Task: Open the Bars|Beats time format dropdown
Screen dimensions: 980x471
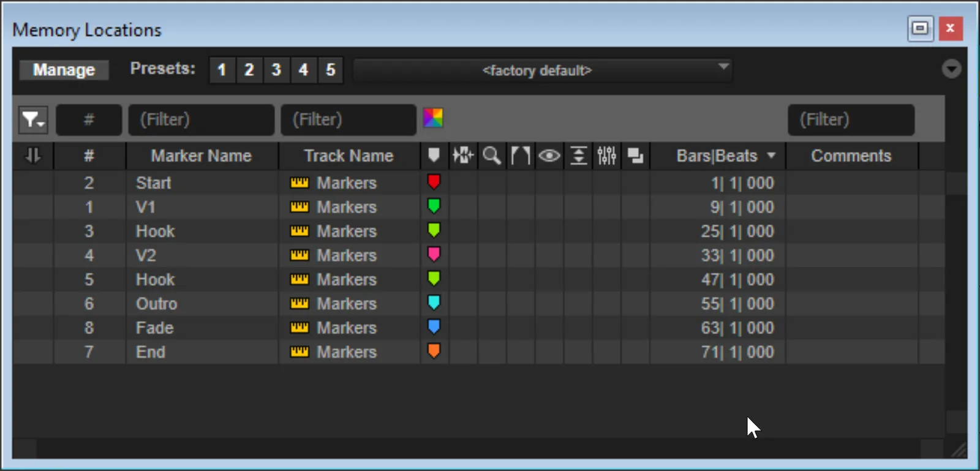Action: tap(771, 156)
